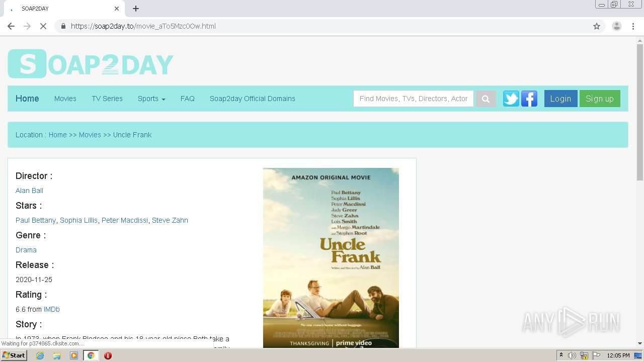
Task: Stop page loading with the X button
Action: click(43, 26)
